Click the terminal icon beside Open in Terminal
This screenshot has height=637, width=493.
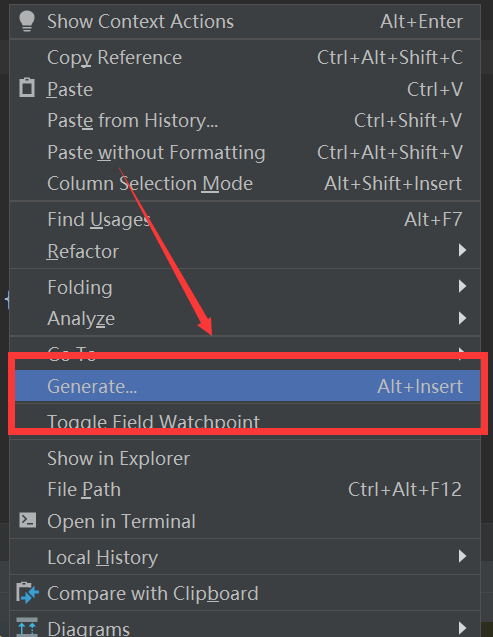27,520
